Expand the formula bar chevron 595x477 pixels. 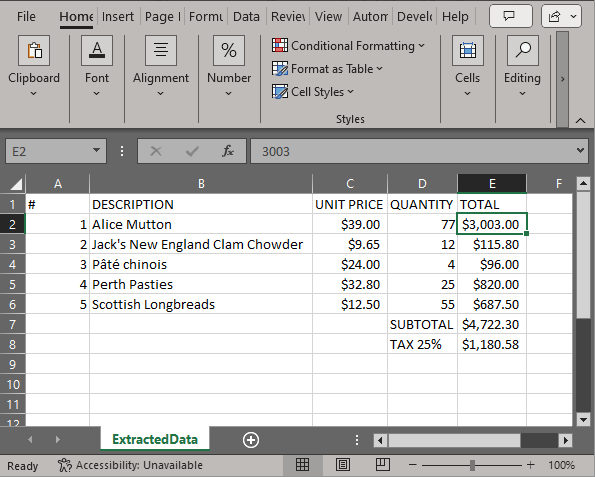[580, 151]
